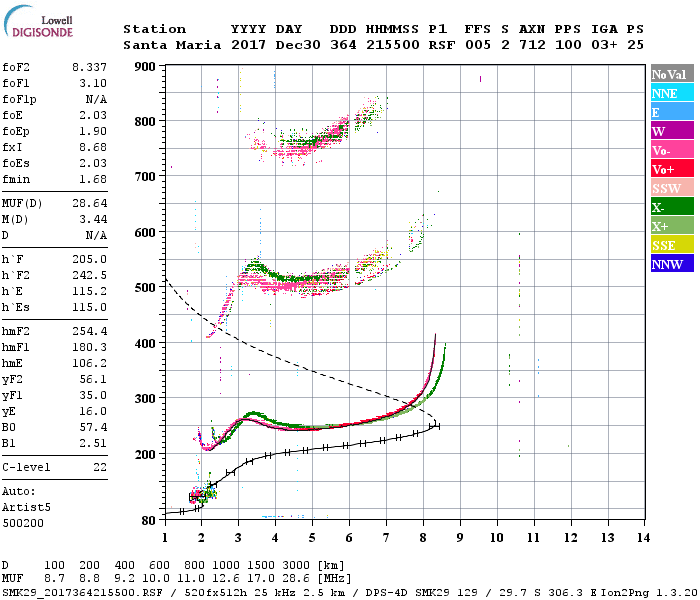
Task: Select the SSE yellow legend swatch
Action: click(672, 245)
